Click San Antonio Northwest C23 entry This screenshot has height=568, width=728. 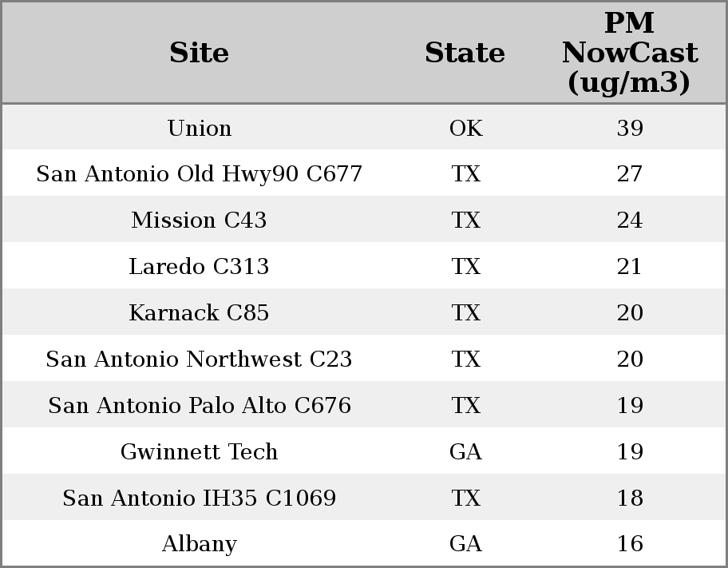[x=199, y=359]
